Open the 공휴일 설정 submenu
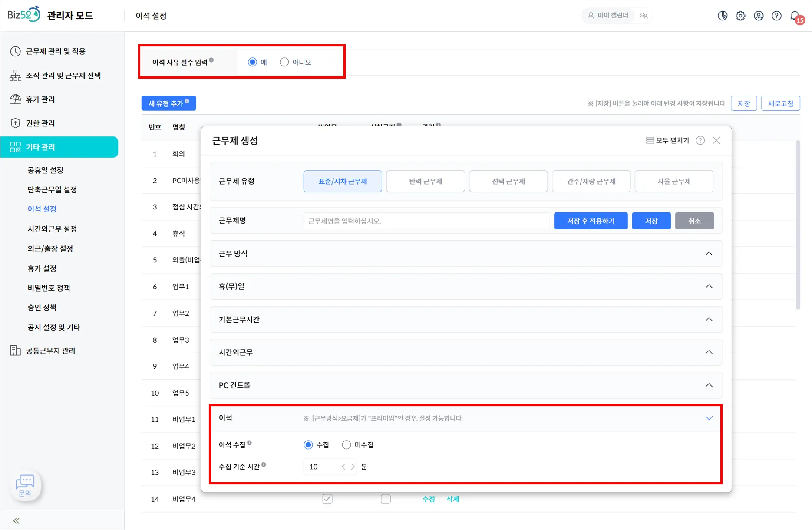 [x=46, y=170]
